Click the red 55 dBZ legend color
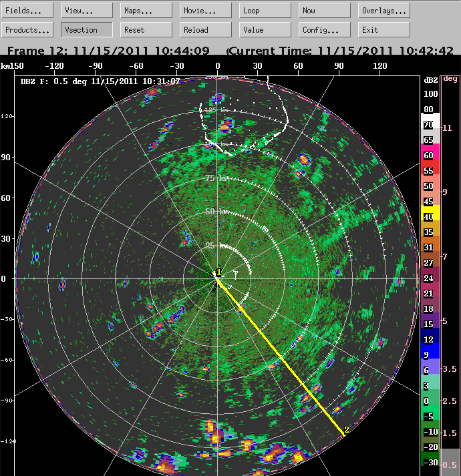Image resolution: width=461 pixels, height=476 pixels. (x=428, y=170)
